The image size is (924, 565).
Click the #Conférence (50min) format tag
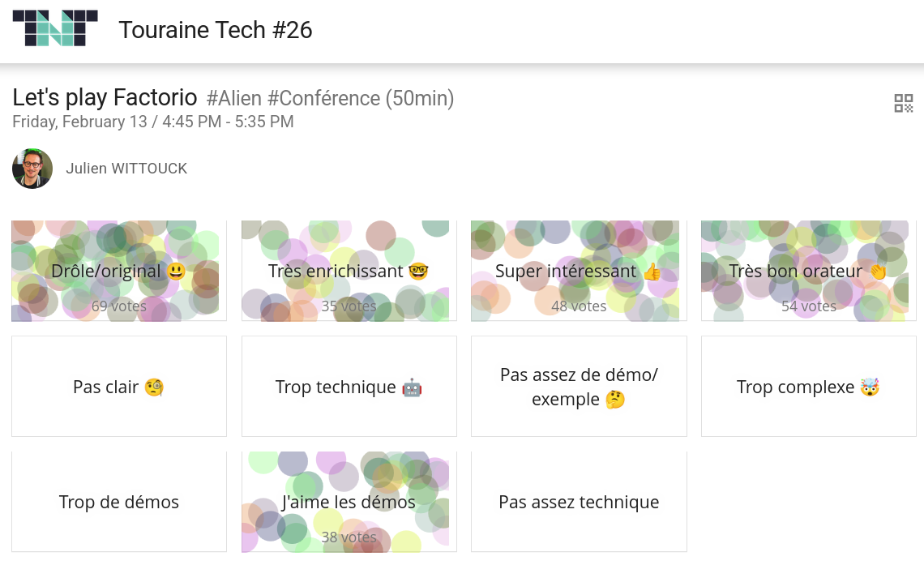point(361,99)
